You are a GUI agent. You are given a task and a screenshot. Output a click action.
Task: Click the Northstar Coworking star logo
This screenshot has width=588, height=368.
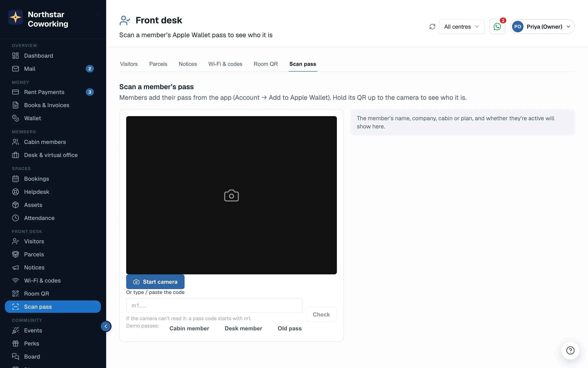point(16,17)
